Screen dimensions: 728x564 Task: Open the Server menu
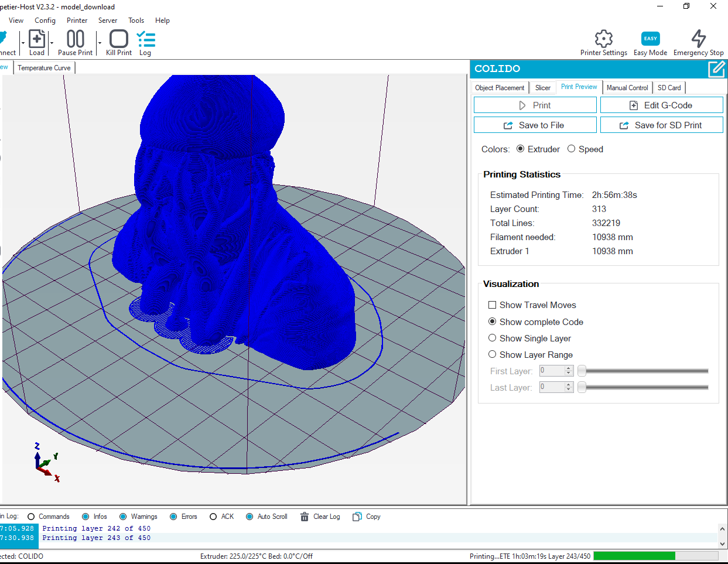point(108,20)
